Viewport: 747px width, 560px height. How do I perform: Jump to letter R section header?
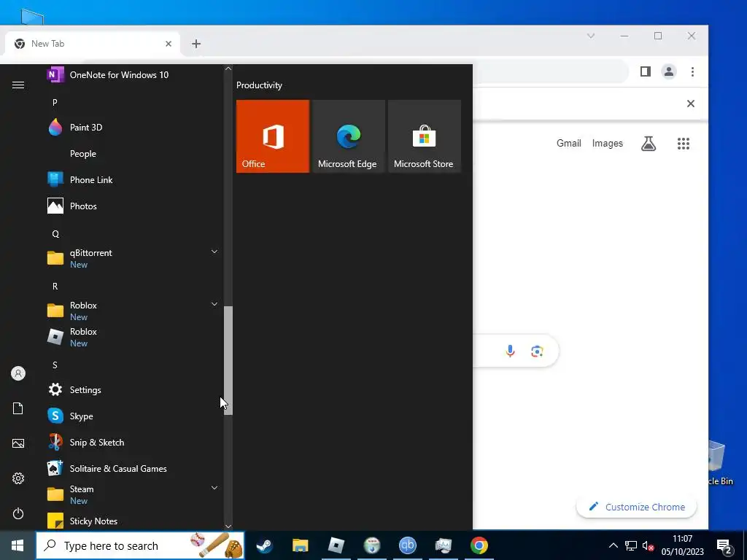coord(55,286)
